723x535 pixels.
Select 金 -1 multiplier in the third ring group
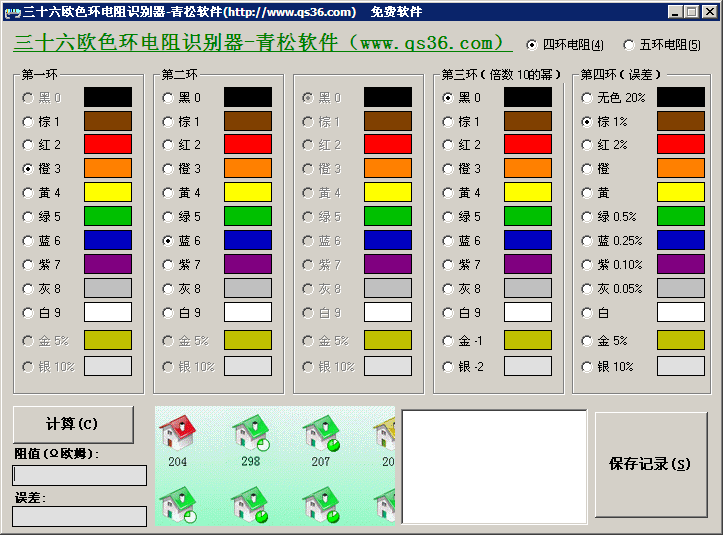[x=462, y=341]
